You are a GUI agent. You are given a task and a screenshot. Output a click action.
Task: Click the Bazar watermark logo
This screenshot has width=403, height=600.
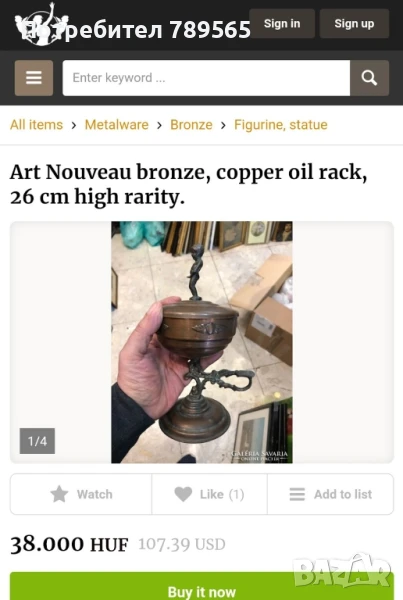tap(342, 572)
